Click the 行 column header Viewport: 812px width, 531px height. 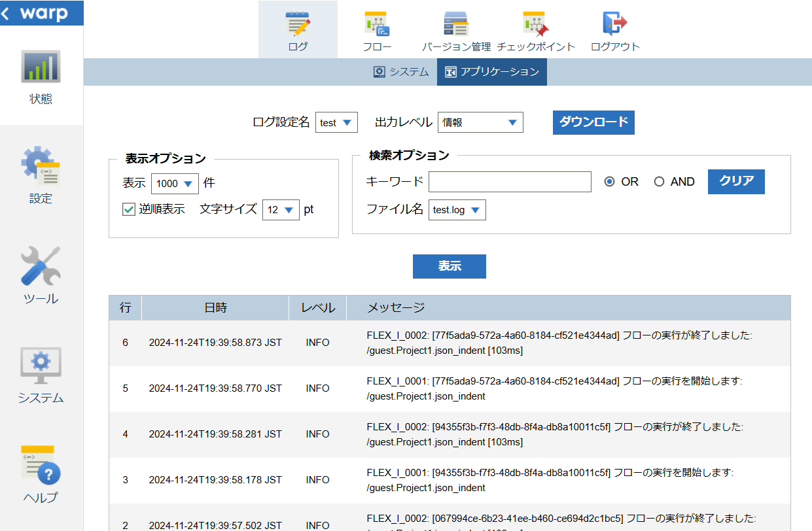point(125,308)
